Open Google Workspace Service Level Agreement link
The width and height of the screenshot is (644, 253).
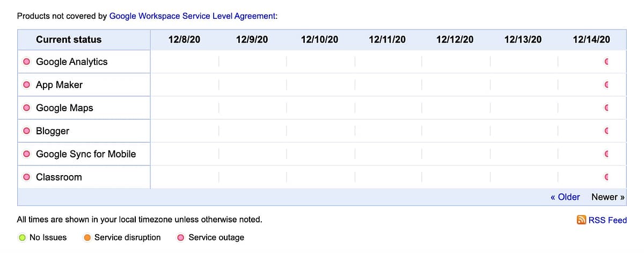click(x=192, y=16)
